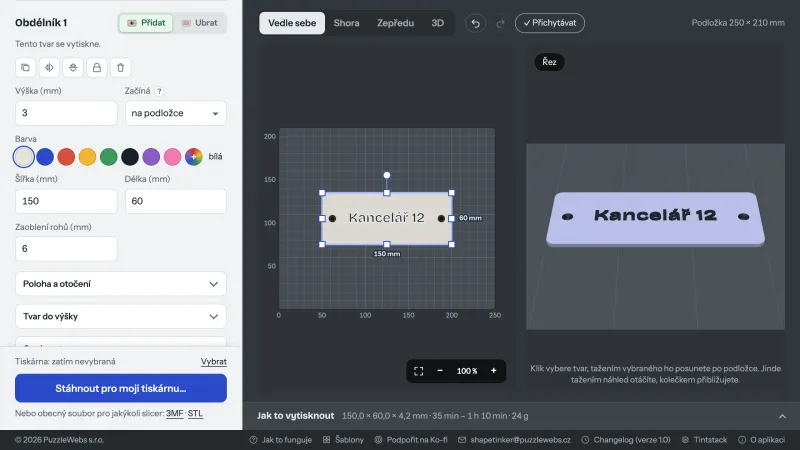This screenshot has height=450, width=800.
Task: Open the Začíná dropdown 'na podložce'
Action: point(176,113)
